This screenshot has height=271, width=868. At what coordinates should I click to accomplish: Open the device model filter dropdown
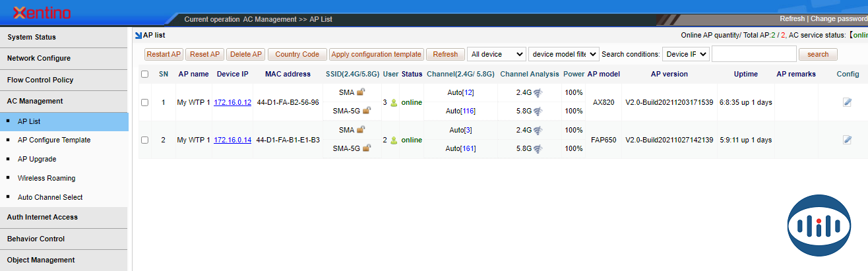pos(563,54)
